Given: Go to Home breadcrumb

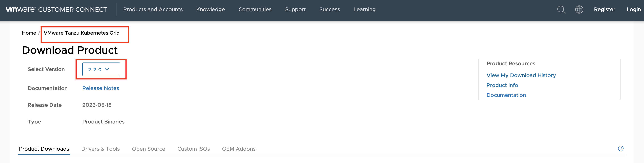Looking at the screenshot, I should pos(29,33).
